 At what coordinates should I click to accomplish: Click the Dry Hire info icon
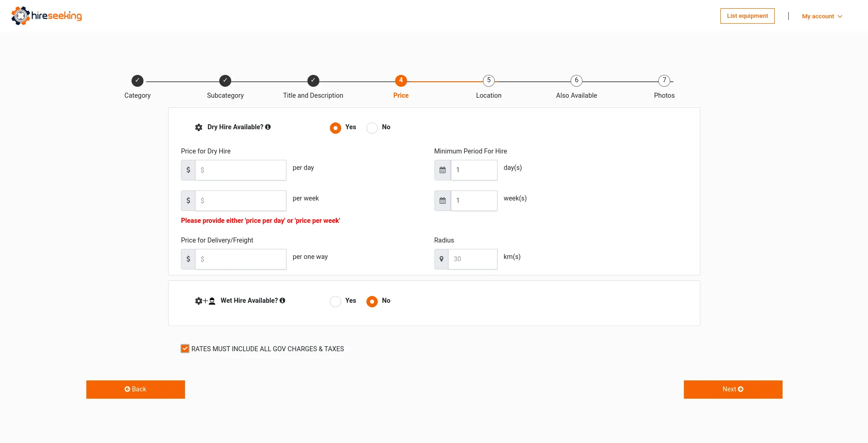[x=268, y=127]
